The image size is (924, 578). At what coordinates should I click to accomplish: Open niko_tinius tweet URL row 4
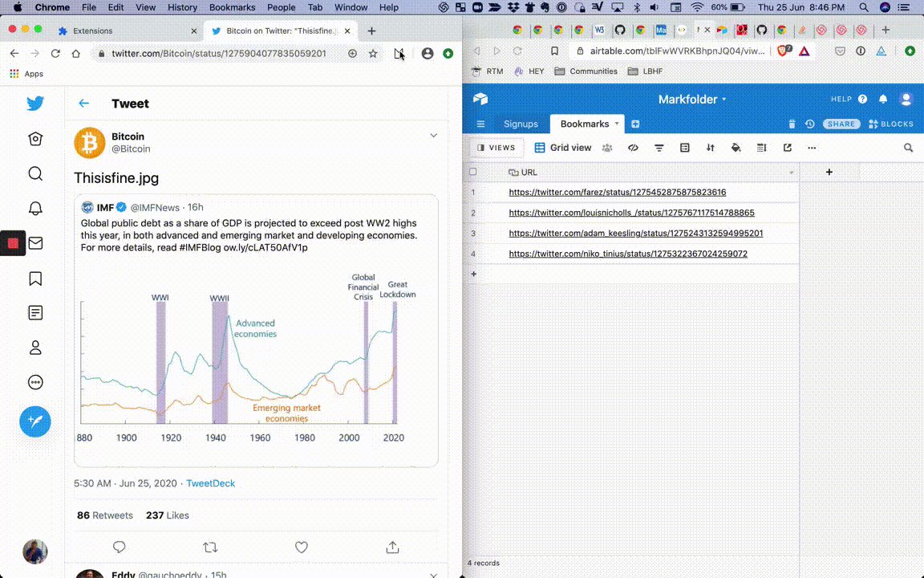628,254
